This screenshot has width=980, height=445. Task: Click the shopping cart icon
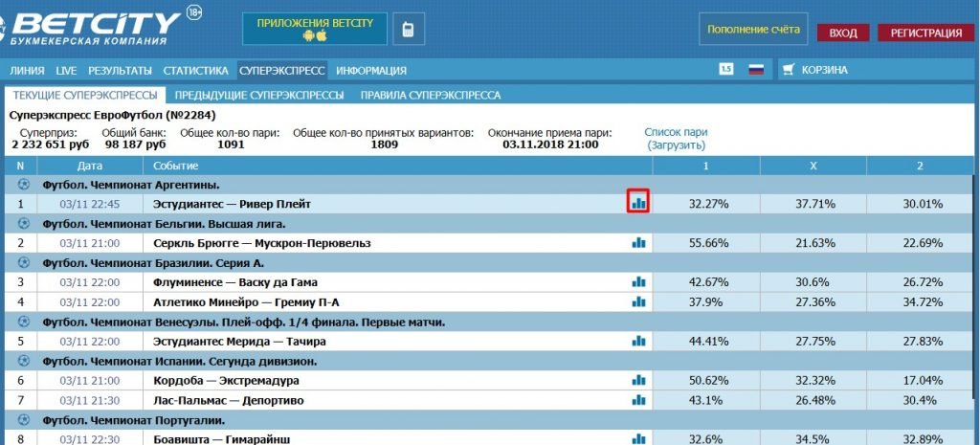(x=788, y=70)
